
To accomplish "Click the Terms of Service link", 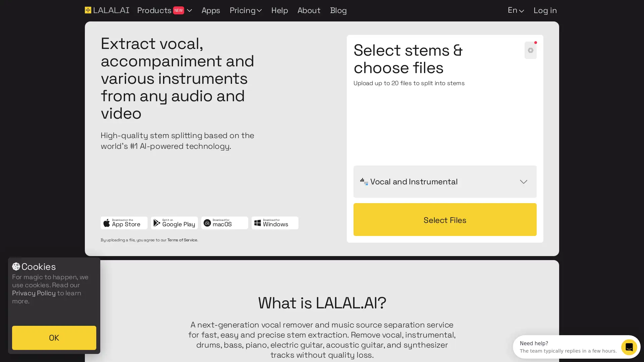I will [182, 240].
